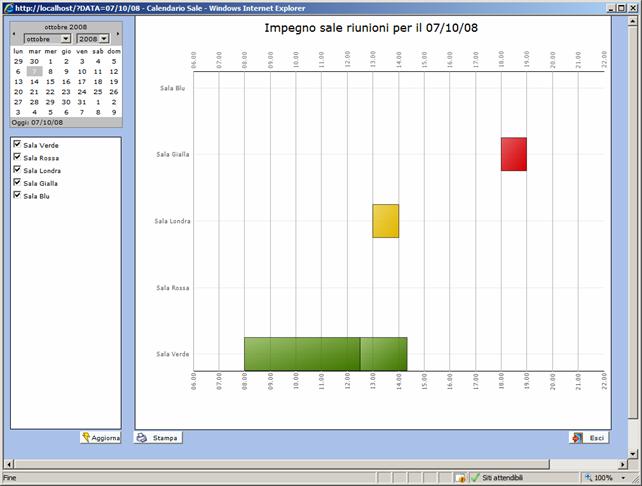
Task: Click the Stampa print button
Action: 159,438
